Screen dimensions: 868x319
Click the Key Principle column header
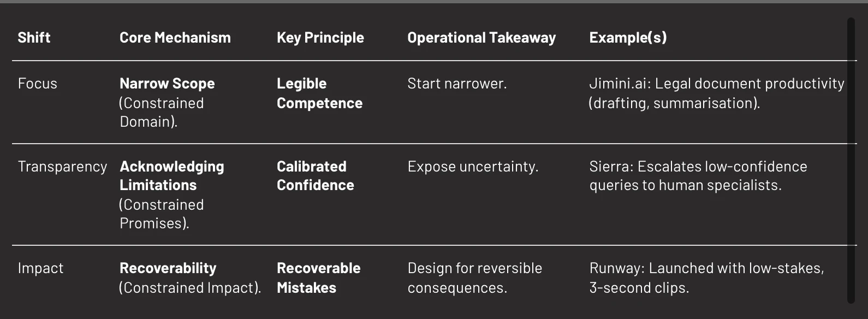[x=320, y=38]
